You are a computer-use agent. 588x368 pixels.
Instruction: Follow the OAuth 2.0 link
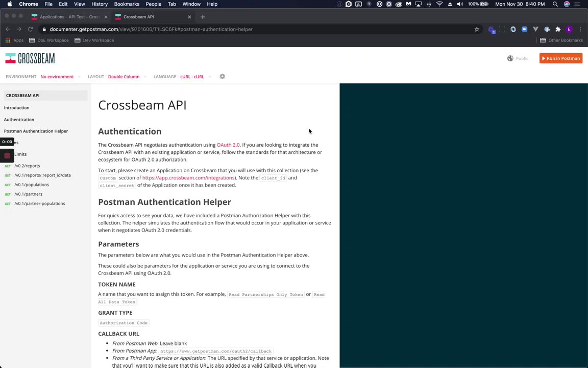click(228, 145)
